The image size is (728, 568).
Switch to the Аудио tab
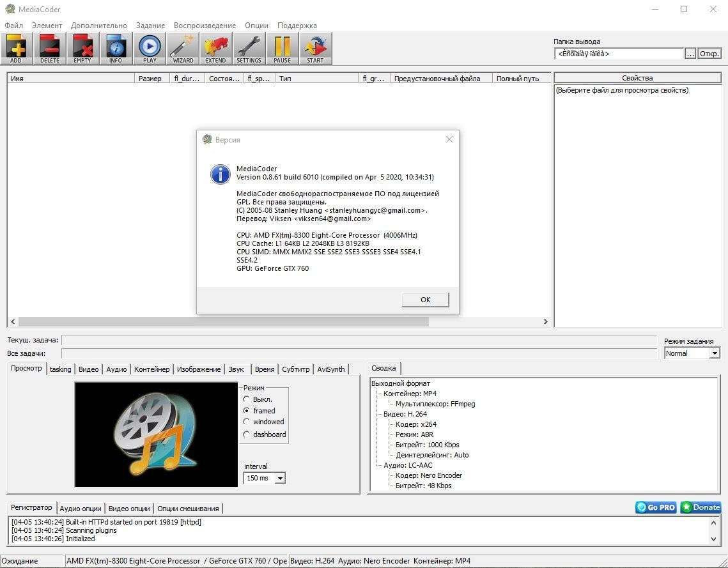[x=116, y=369]
